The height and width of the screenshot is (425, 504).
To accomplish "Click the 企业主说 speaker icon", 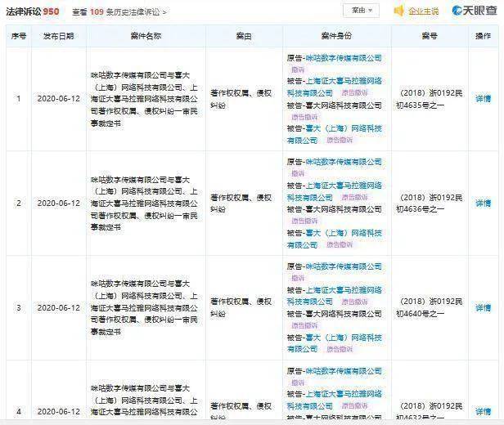I will coord(399,11).
